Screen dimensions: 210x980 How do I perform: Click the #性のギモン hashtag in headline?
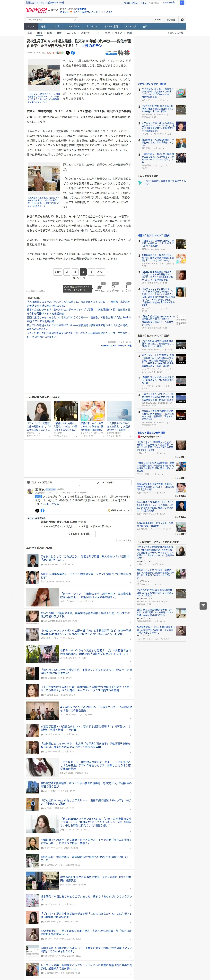tap(92, 46)
